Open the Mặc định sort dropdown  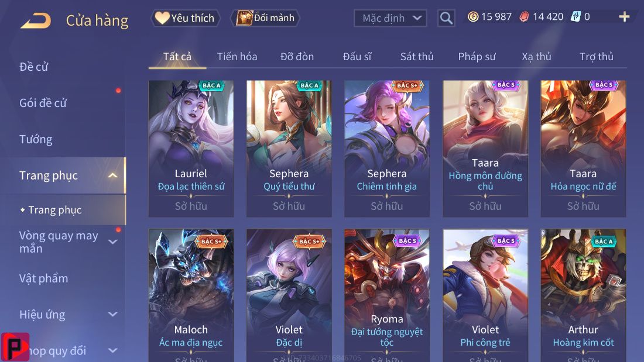pos(390,18)
